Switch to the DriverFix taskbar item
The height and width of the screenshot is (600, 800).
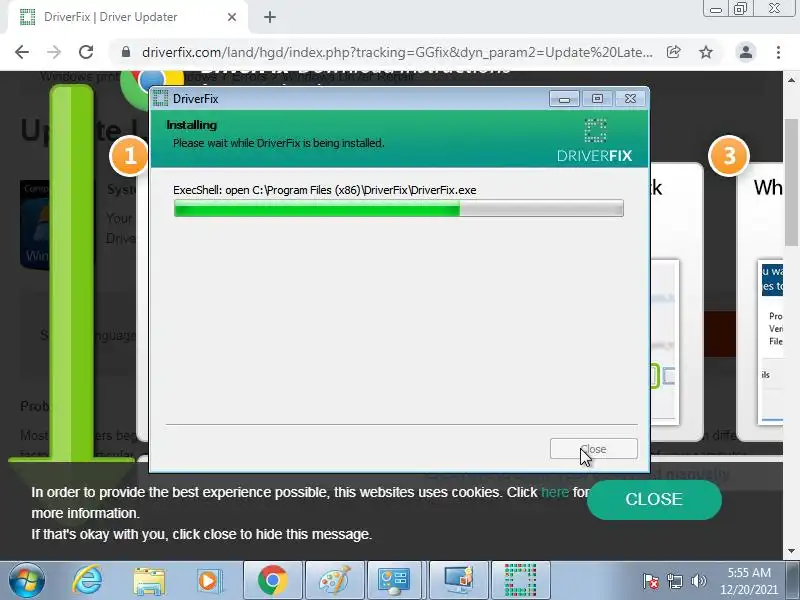point(521,580)
